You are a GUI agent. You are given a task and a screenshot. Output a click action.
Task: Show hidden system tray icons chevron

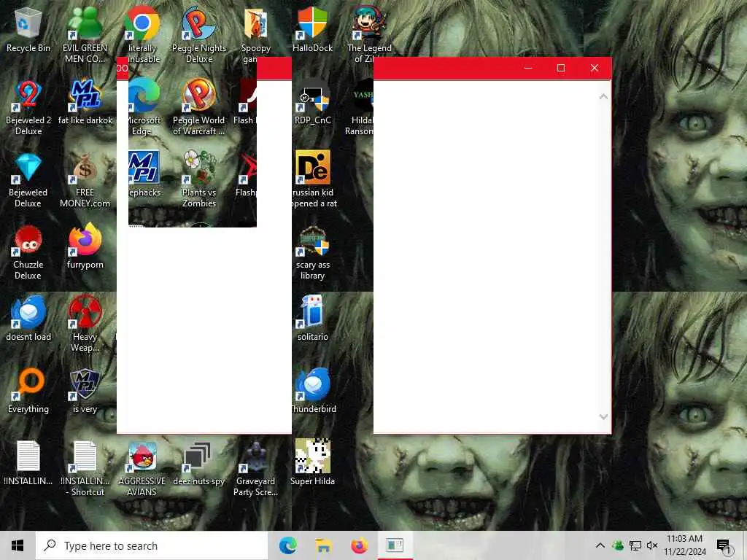click(x=600, y=545)
